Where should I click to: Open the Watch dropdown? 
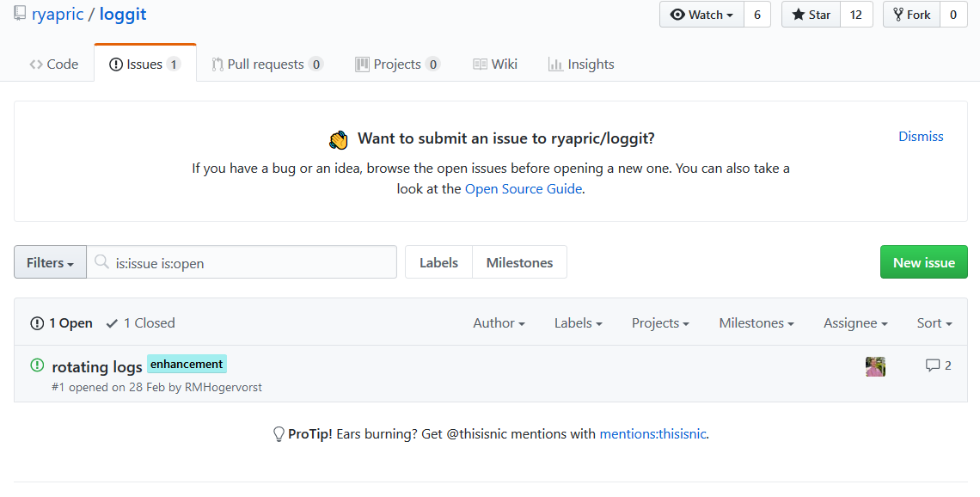(x=701, y=15)
